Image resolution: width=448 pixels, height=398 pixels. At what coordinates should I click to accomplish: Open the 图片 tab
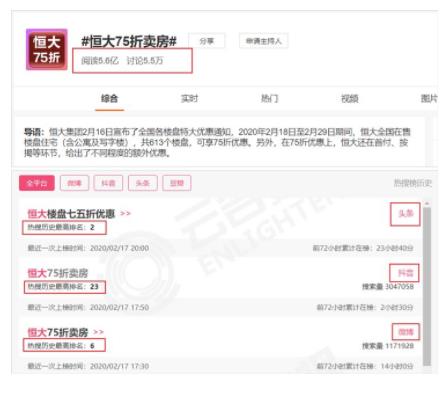(x=429, y=99)
